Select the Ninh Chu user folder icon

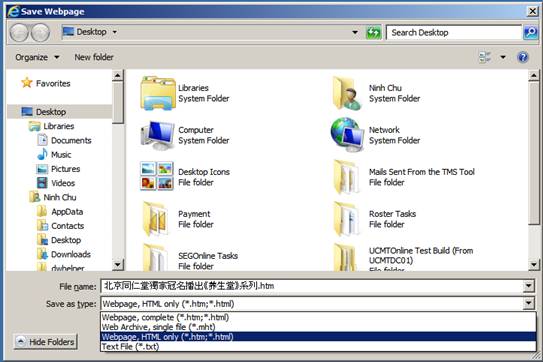(x=347, y=94)
